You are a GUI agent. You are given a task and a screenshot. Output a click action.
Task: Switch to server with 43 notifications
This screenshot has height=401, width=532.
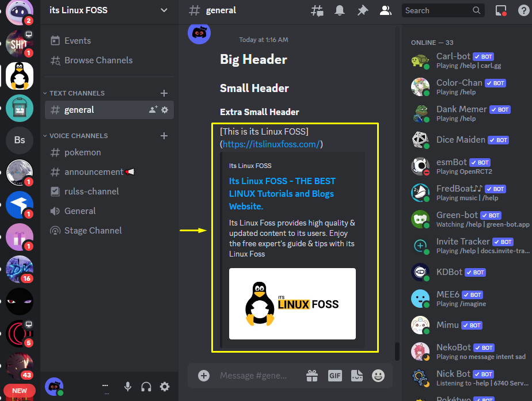point(20,366)
